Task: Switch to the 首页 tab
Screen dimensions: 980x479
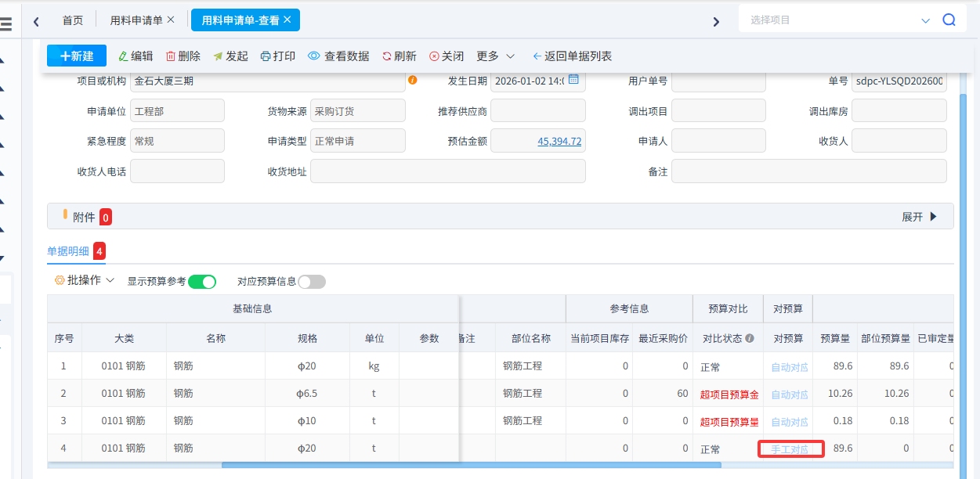Action: click(73, 20)
